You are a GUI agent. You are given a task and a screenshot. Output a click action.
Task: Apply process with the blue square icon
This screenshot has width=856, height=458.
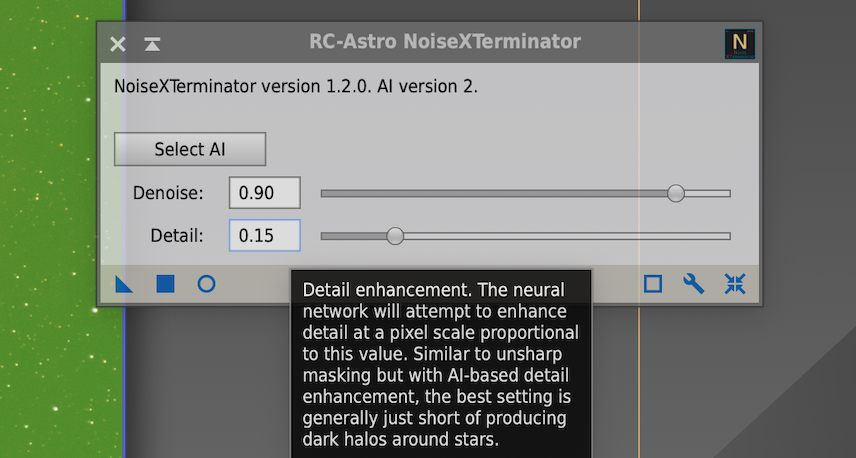pyautogui.click(x=165, y=284)
